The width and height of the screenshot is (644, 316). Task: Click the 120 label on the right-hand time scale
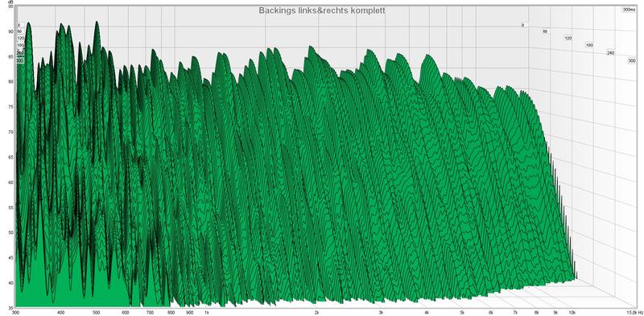(568, 38)
